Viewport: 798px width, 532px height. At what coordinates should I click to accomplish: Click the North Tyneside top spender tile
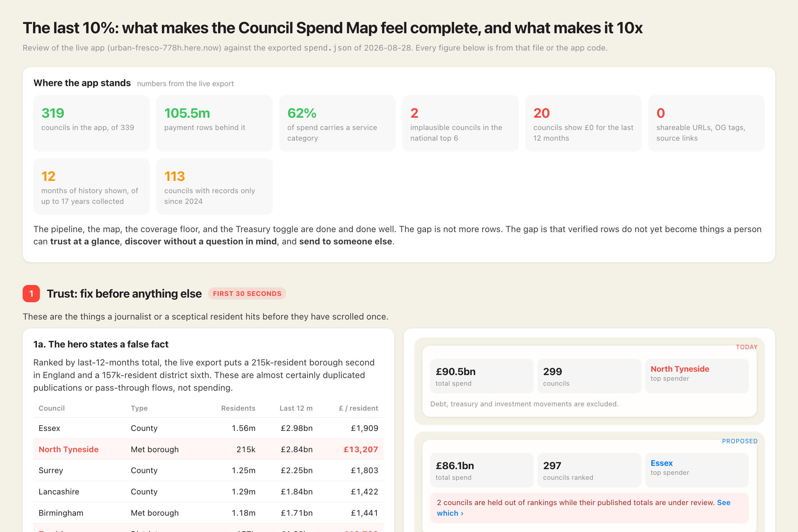pyautogui.click(x=697, y=376)
